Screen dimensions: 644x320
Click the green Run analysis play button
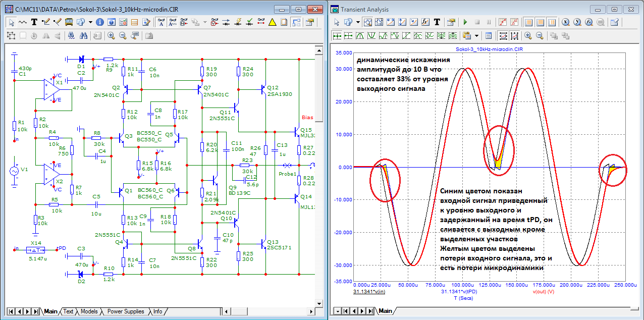(465, 22)
